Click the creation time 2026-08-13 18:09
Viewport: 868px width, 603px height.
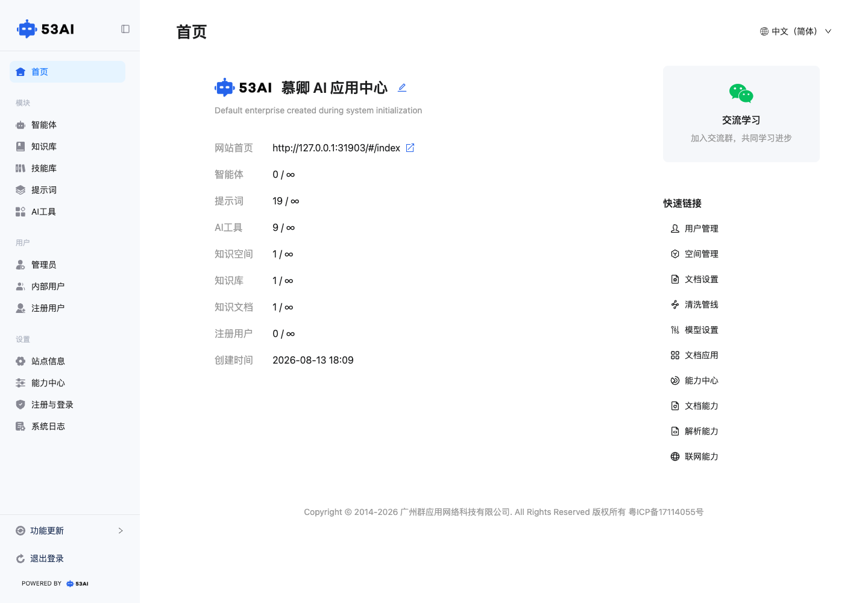[313, 360]
